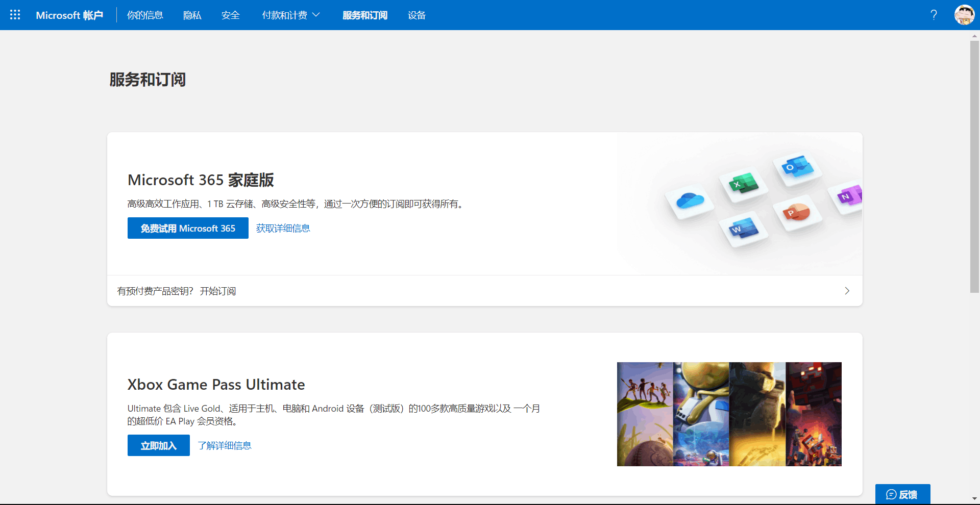The width and height of the screenshot is (980, 505).
Task: Click the scrollbar up arrow
Action: [x=974, y=36]
